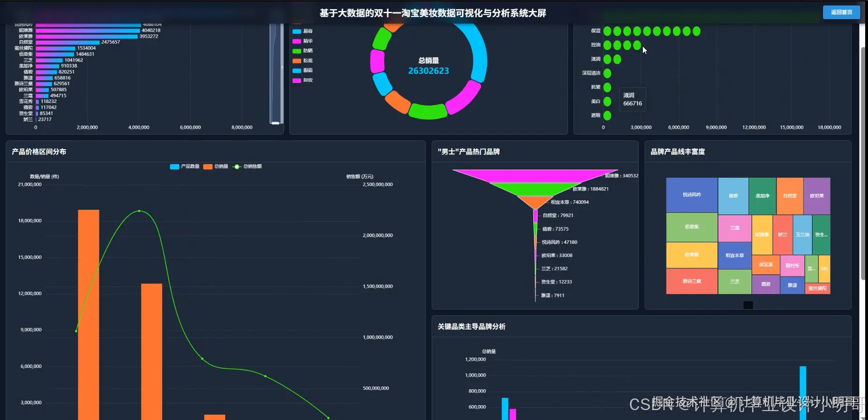This screenshot has height=420, width=868.
Task: Toggle the 产品数量 legend series
Action: click(184, 167)
